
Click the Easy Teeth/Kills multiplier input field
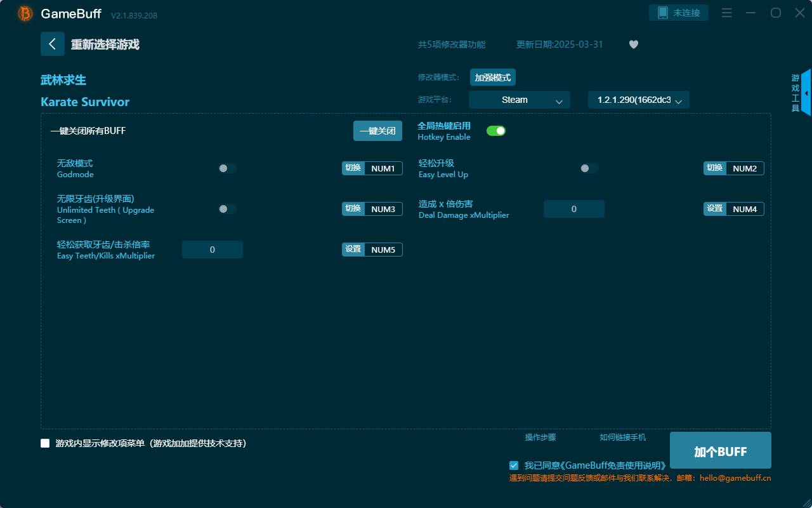212,249
